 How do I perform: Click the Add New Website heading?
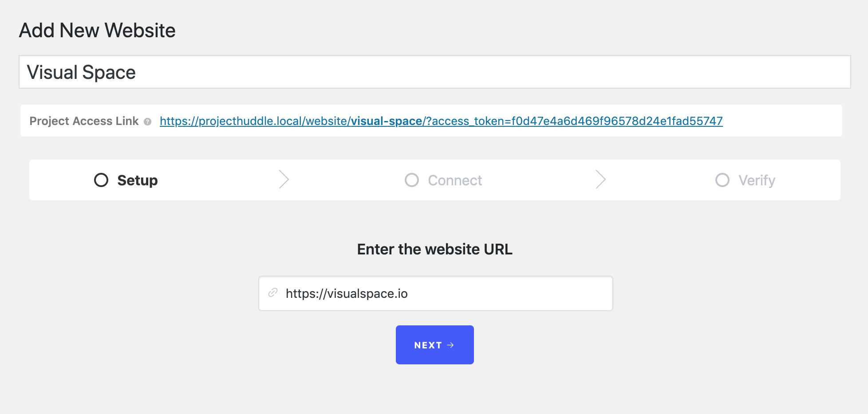click(x=97, y=31)
